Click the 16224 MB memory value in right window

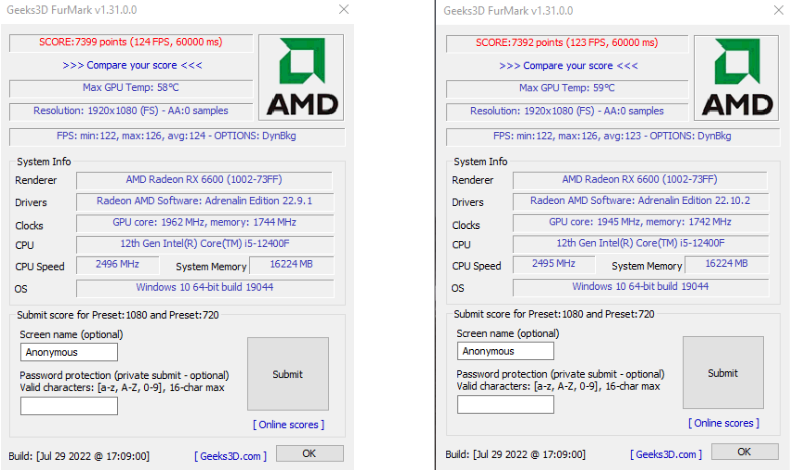click(727, 264)
